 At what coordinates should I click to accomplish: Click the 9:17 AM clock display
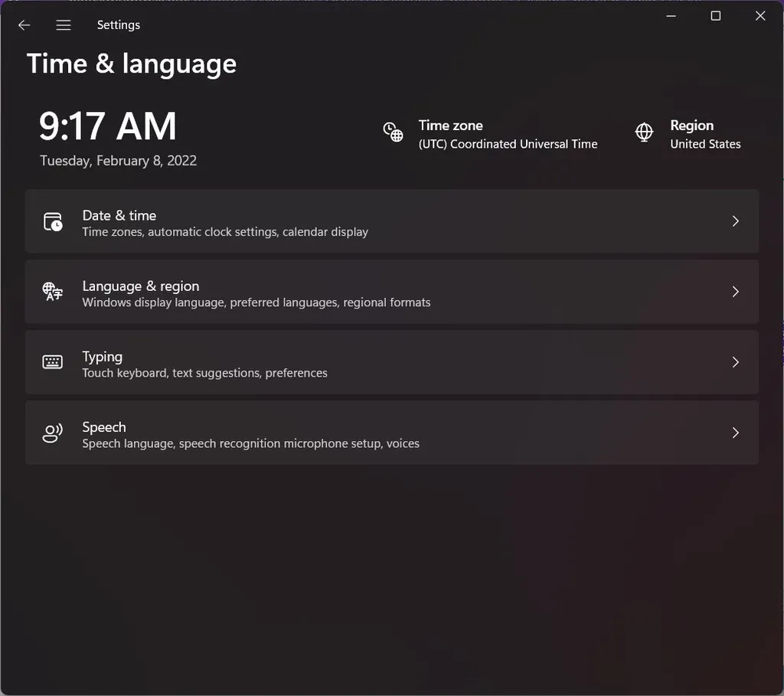point(108,126)
